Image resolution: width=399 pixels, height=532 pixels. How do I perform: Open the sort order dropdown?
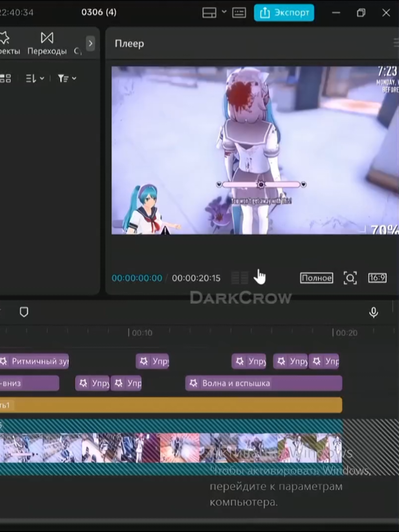pyautogui.click(x=35, y=78)
